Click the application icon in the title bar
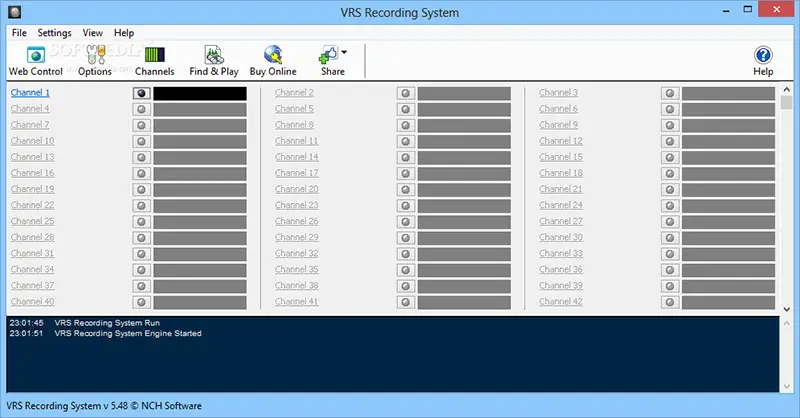 pos(14,12)
